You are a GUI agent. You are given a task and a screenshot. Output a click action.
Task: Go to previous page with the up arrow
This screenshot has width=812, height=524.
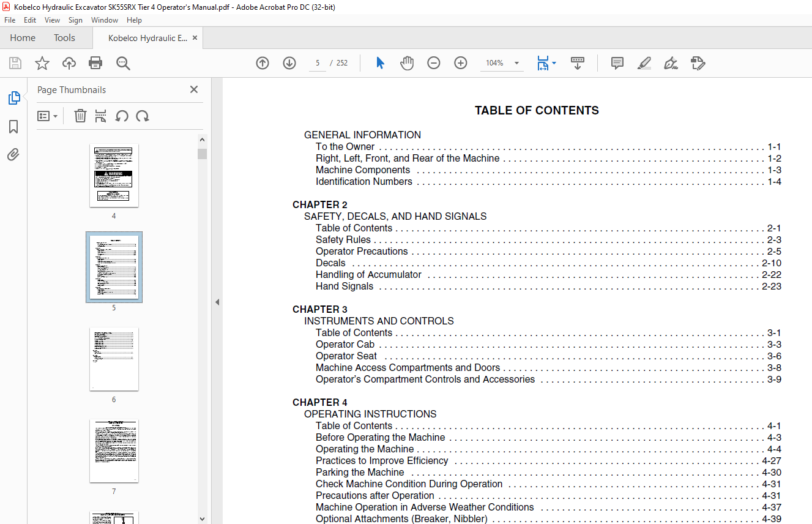point(263,63)
